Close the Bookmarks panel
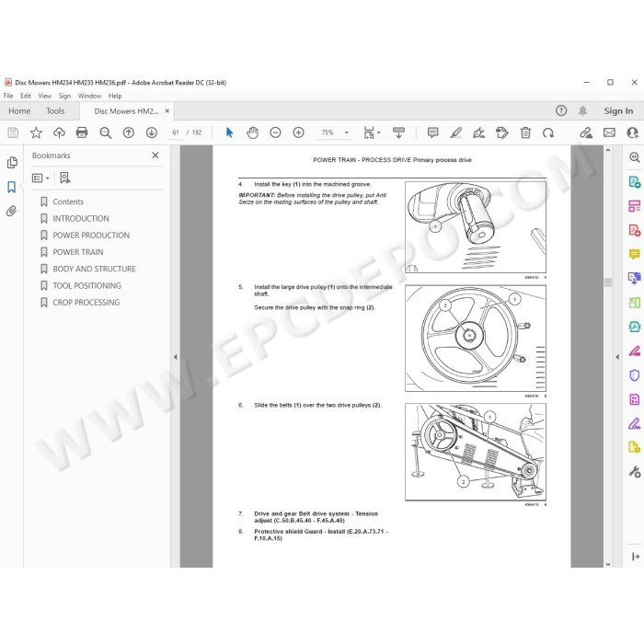Screen dimensions: 644x644 (155, 155)
